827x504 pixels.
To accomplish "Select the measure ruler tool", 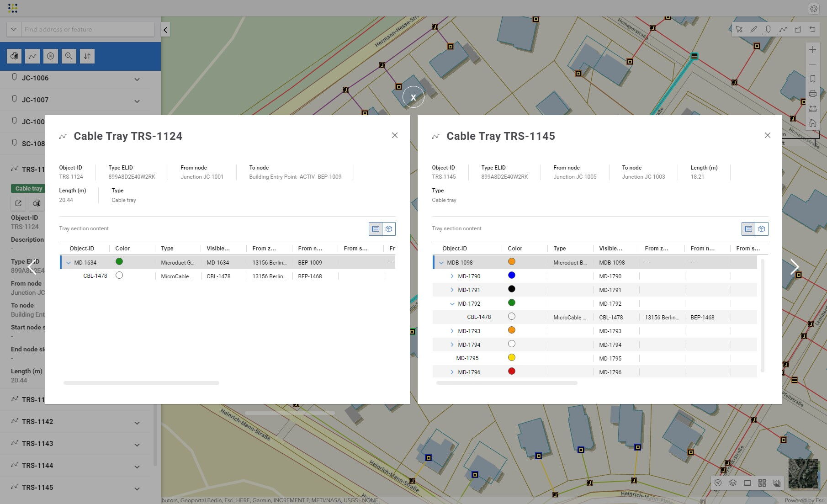I will 812,108.
